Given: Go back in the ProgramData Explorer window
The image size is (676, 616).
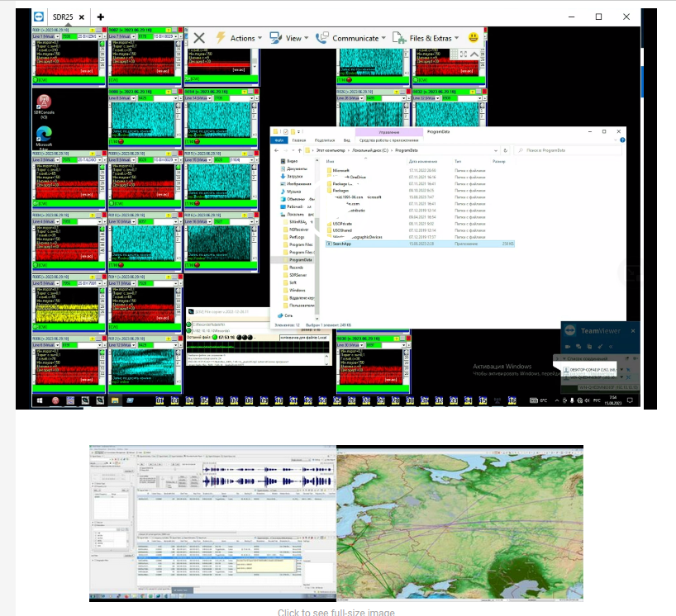Looking at the screenshot, I should [277, 150].
